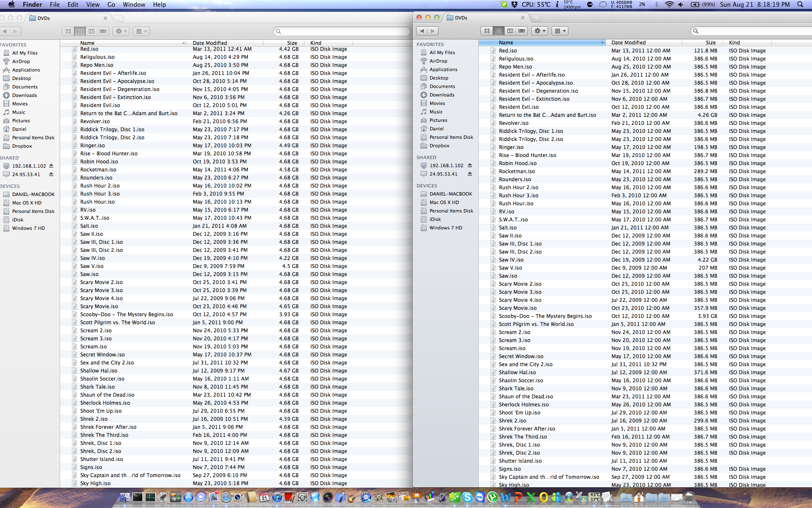
Task: Sort by Size column in left window
Action: (x=284, y=43)
